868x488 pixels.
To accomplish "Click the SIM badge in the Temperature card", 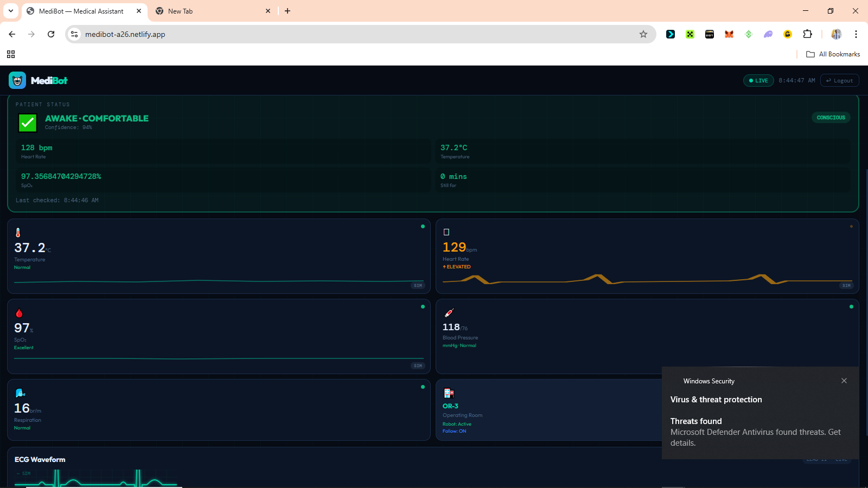I will tap(418, 285).
